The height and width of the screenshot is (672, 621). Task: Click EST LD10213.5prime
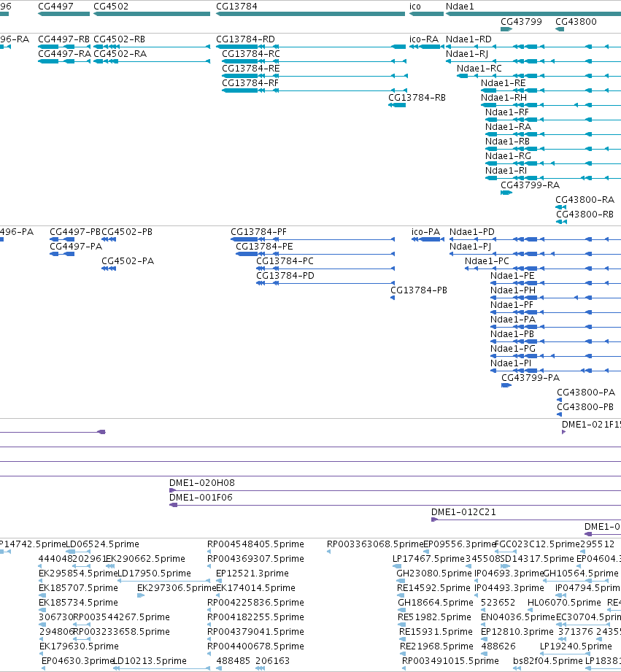(161, 668)
